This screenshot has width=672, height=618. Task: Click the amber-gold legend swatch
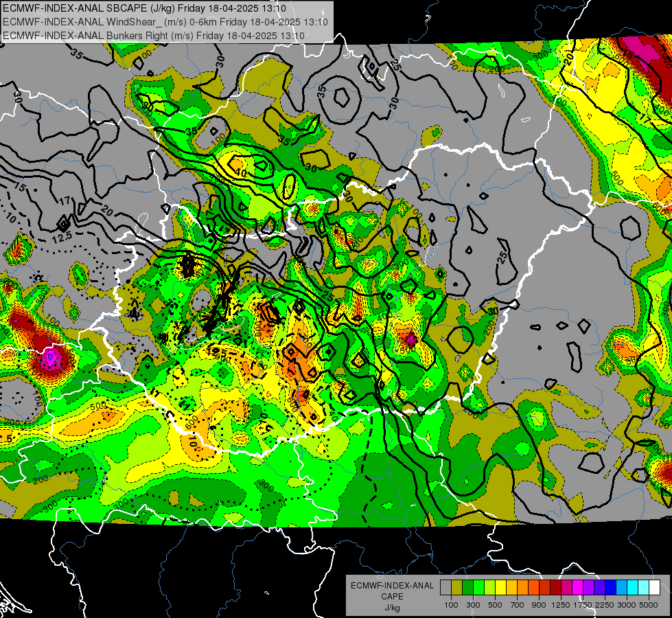click(x=511, y=588)
